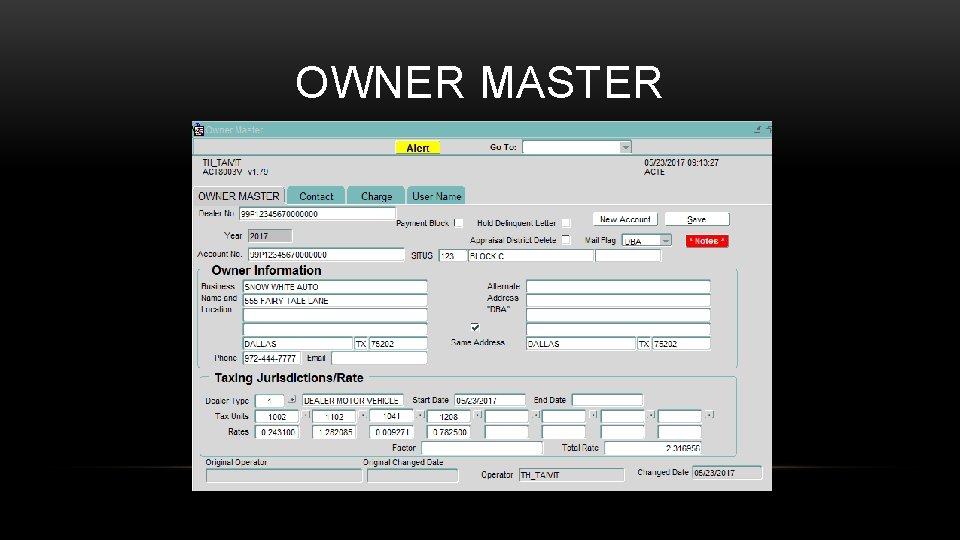Click the 'Taxing Jurisdictions/Rate' heading

pos(289,378)
